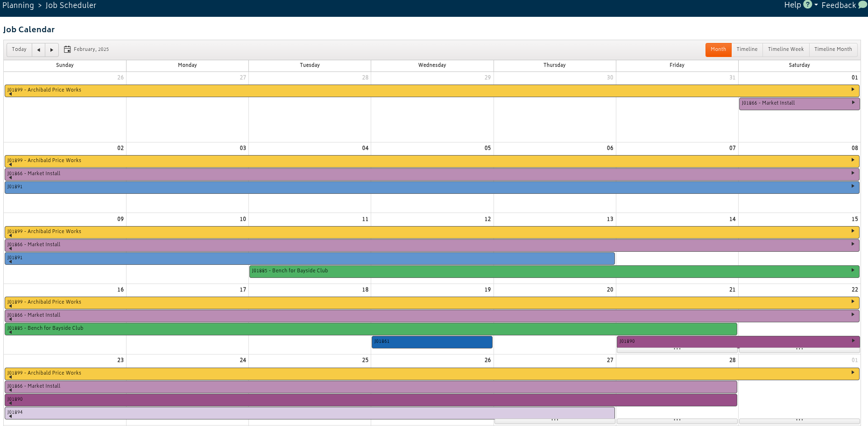Switch to Timeline Week view

[x=786, y=50]
